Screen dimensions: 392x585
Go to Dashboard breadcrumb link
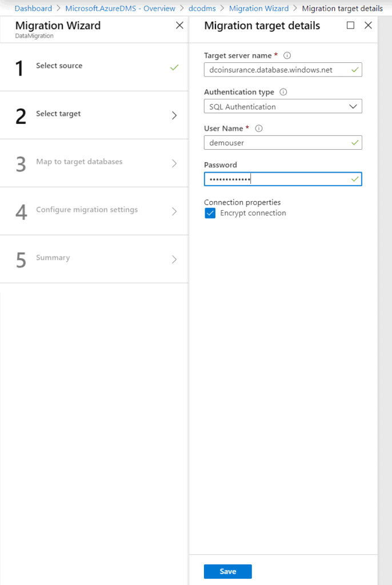[x=33, y=9]
